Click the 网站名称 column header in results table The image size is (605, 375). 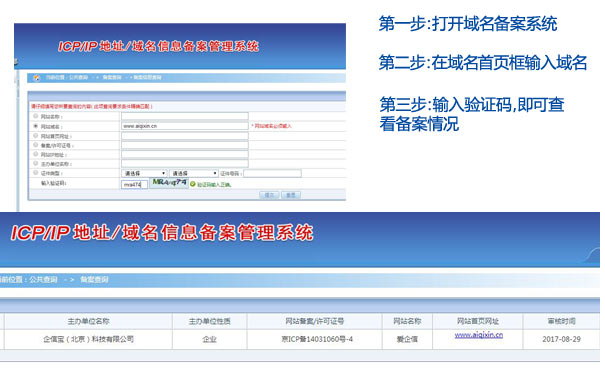tap(407, 321)
